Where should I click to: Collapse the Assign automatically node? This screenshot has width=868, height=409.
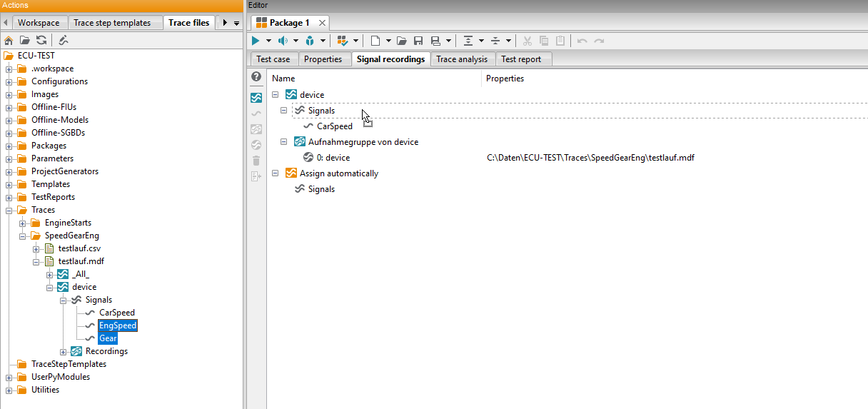tap(276, 173)
